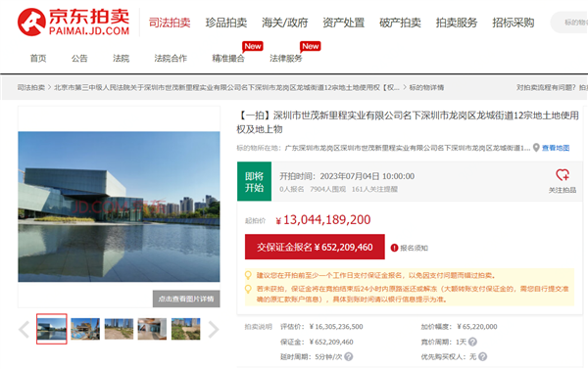Select the fifth thumbnail image

click(185, 329)
